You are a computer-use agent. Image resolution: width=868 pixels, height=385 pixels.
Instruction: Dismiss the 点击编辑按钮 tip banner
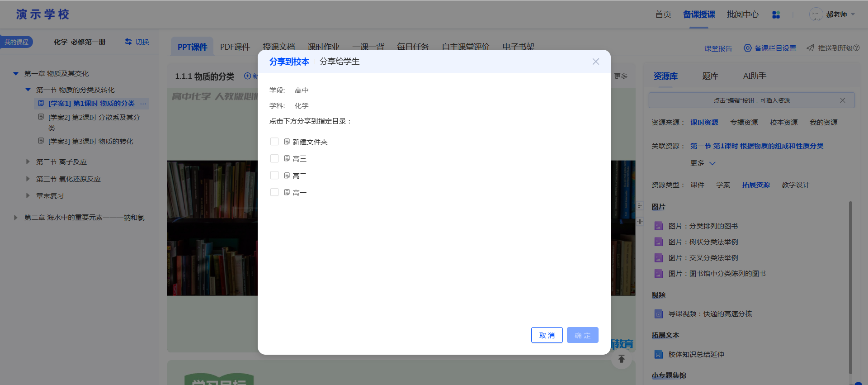point(843,100)
